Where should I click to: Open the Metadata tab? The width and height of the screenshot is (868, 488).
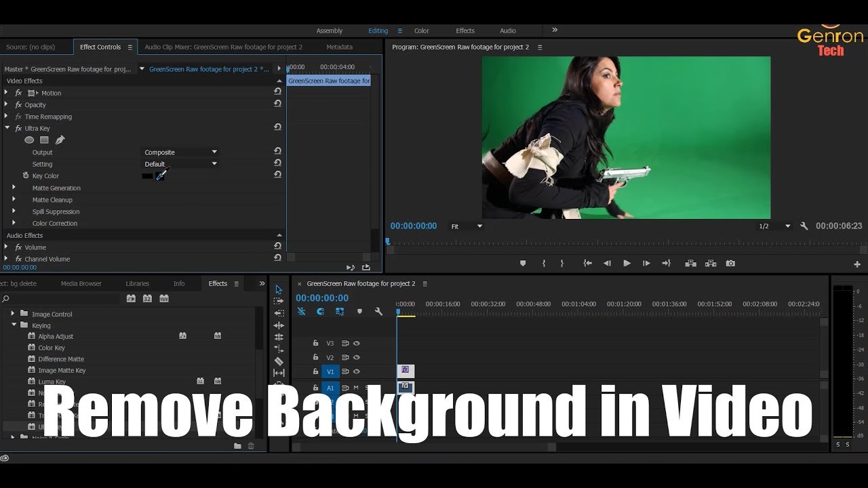[x=339, y=47]
